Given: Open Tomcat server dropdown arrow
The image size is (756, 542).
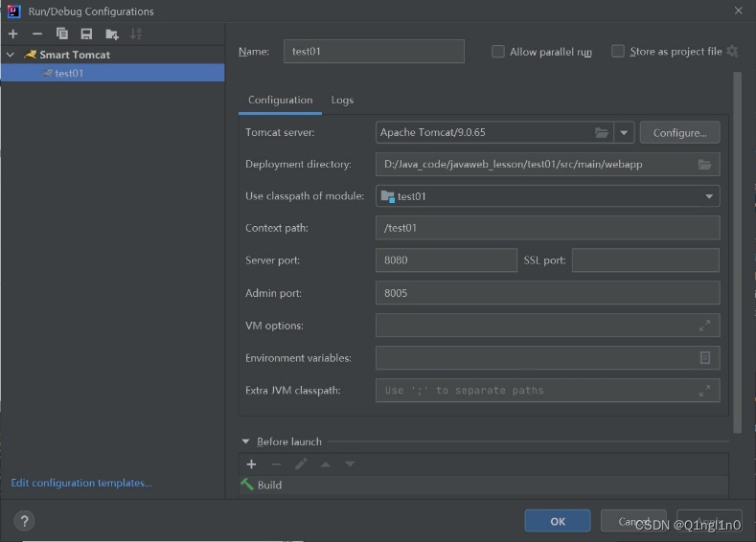Looking at the screenshot, I should tap(624, 132).
